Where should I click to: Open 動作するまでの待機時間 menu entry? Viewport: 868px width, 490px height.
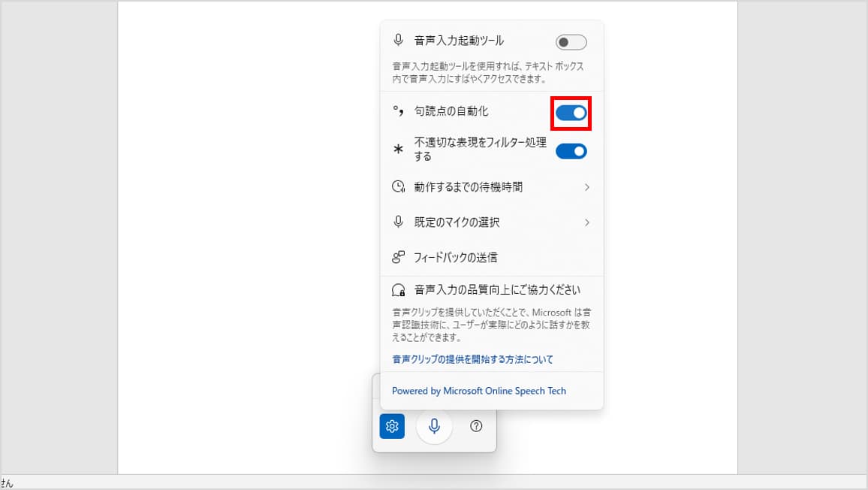point(492,187)
